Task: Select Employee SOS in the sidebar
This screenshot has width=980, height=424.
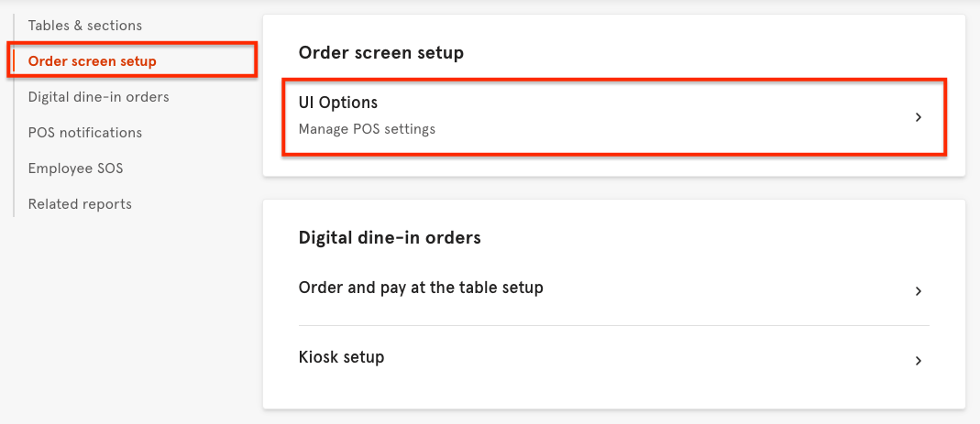Action: point(75,169)
